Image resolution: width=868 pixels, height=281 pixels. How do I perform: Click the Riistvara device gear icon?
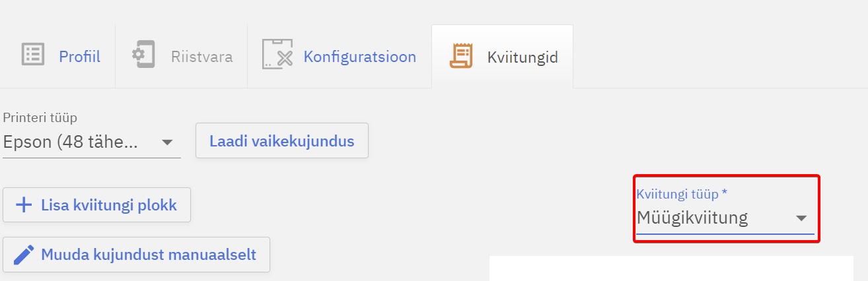point(143,55)
